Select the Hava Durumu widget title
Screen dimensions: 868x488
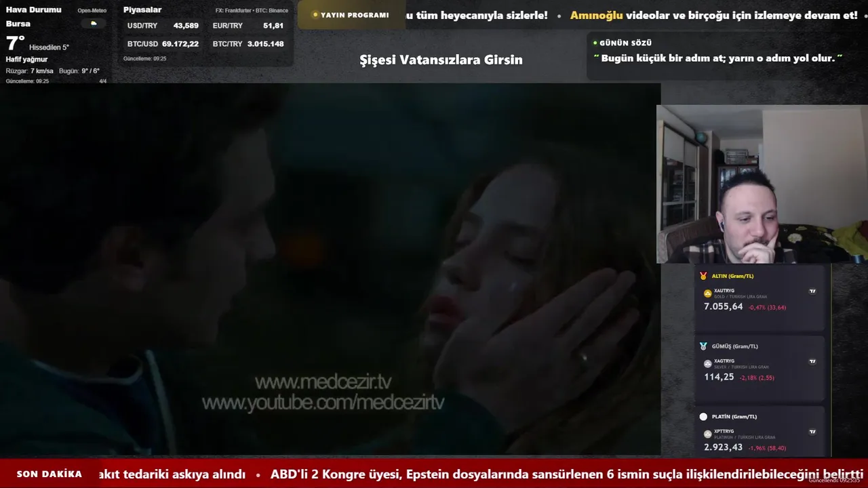34,9
